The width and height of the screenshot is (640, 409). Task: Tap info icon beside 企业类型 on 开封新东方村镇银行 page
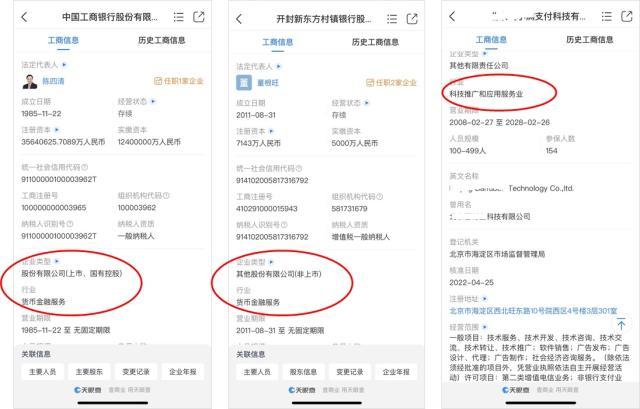[x=271, y=262]
